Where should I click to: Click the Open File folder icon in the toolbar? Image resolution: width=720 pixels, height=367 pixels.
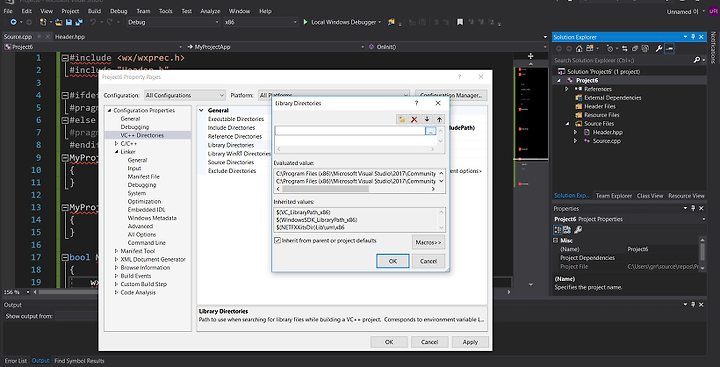click(x=59, y=22)
